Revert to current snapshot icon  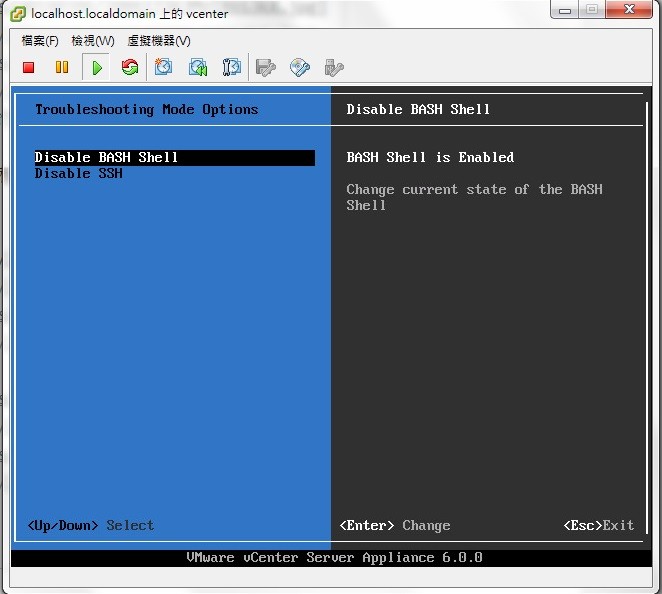pos(198,67)
